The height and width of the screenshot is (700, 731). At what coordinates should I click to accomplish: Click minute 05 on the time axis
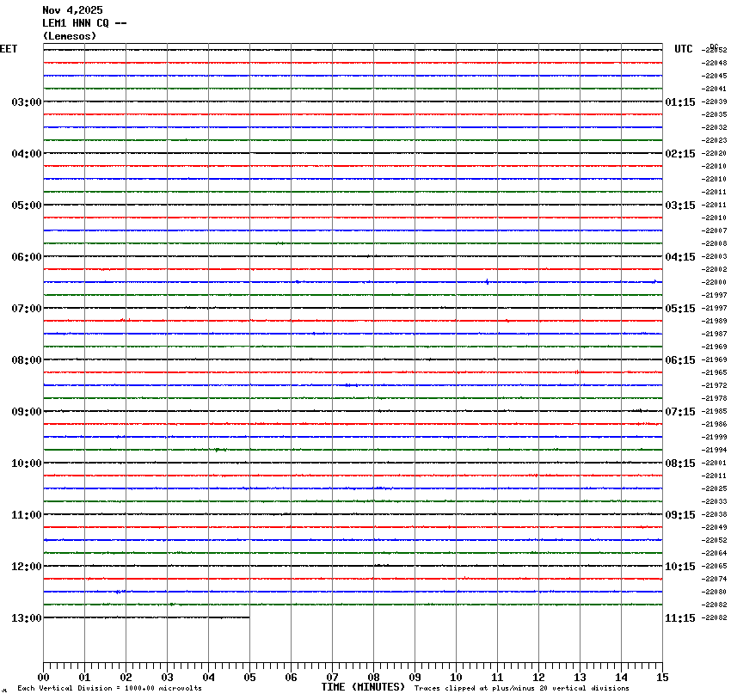tap(249, 678)
